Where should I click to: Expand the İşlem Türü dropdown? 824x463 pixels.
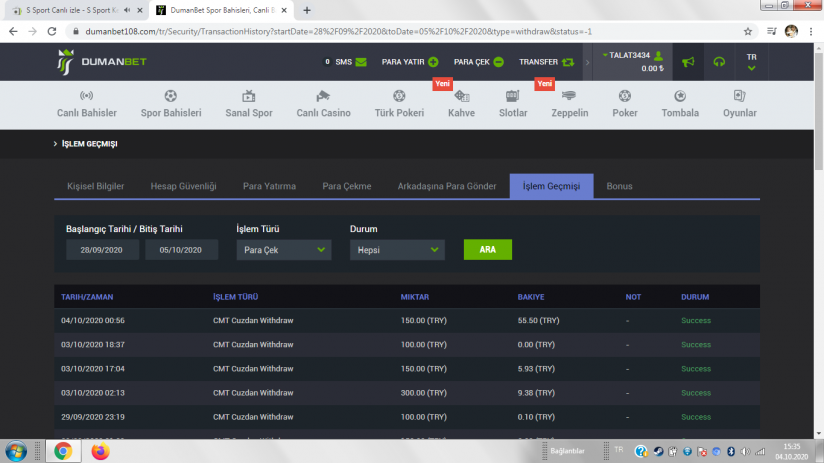(x=284, y=250)
